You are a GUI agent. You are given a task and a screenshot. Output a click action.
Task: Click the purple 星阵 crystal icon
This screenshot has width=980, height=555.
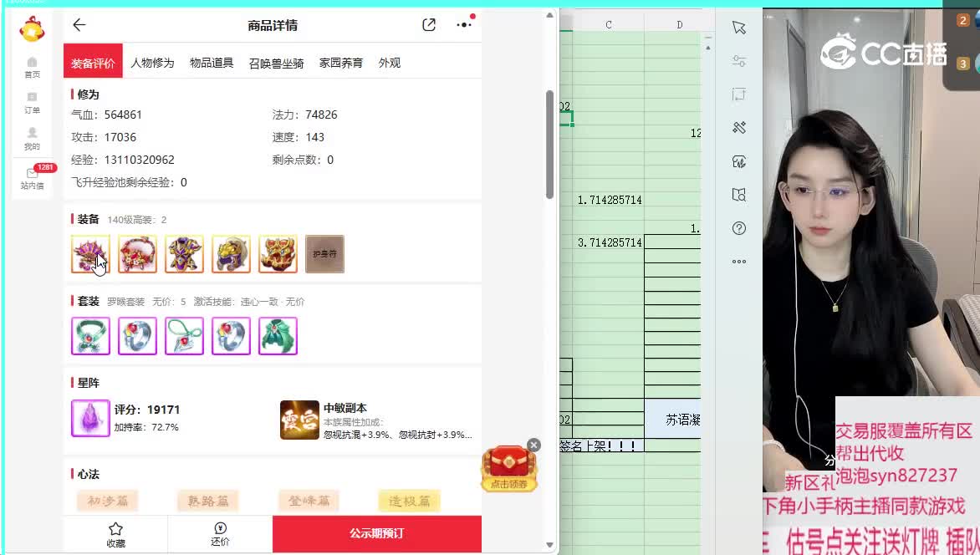(90, 418)
